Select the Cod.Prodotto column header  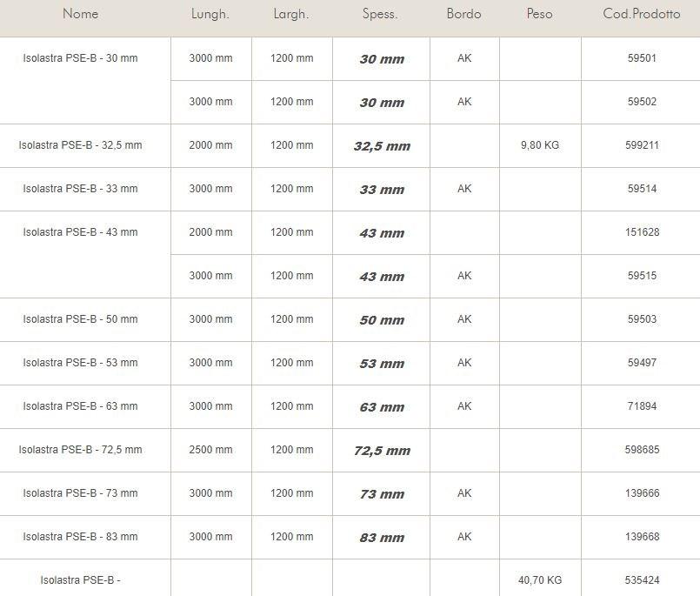[642, 14]
